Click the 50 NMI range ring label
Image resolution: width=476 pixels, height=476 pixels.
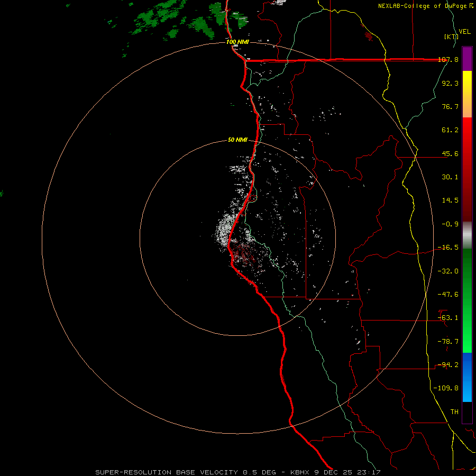(237, 140)
